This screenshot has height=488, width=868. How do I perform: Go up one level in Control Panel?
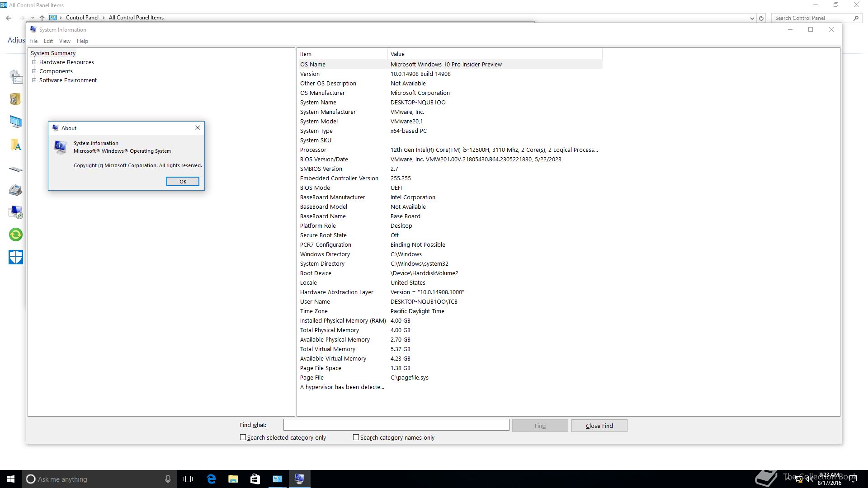click(42, 18)
